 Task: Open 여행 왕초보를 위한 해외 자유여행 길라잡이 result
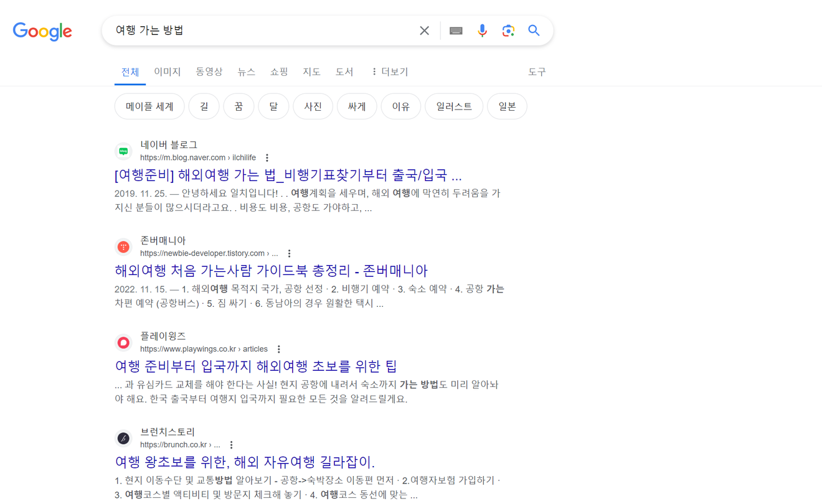[x=245, y=462]
